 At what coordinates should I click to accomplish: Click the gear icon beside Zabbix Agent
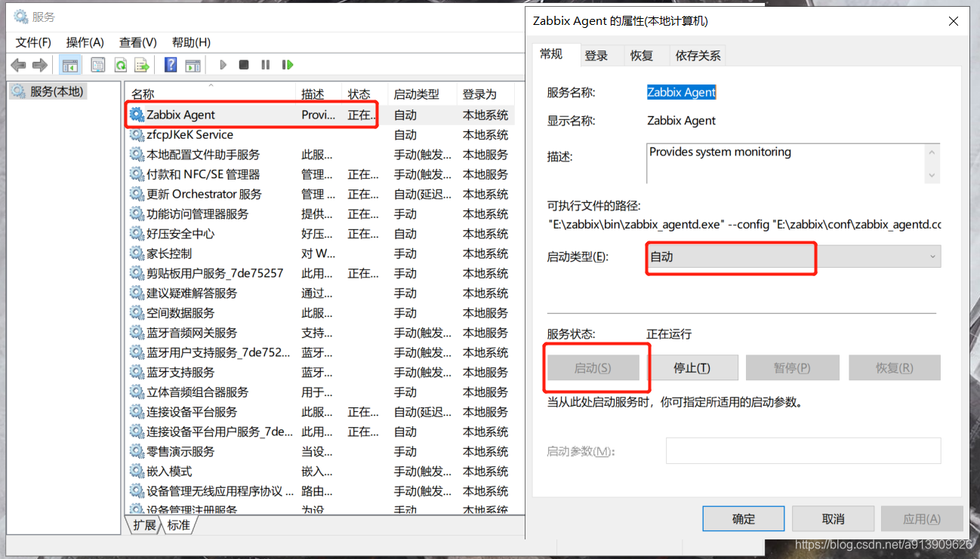pyautogui.click(x=137, y=115)
